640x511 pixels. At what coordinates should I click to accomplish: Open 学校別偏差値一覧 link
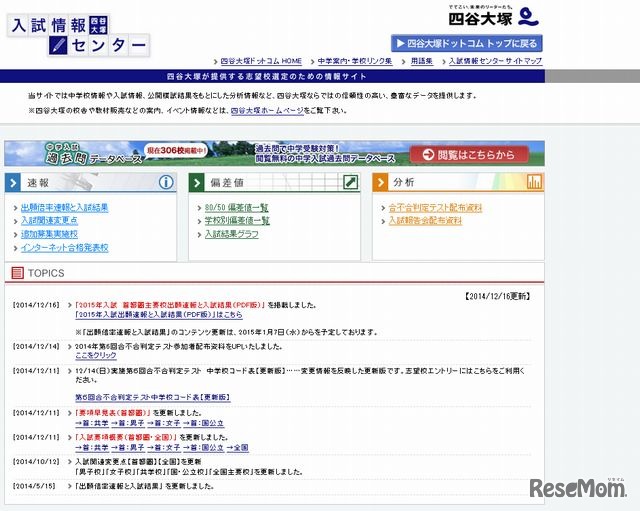click(237, 221)
